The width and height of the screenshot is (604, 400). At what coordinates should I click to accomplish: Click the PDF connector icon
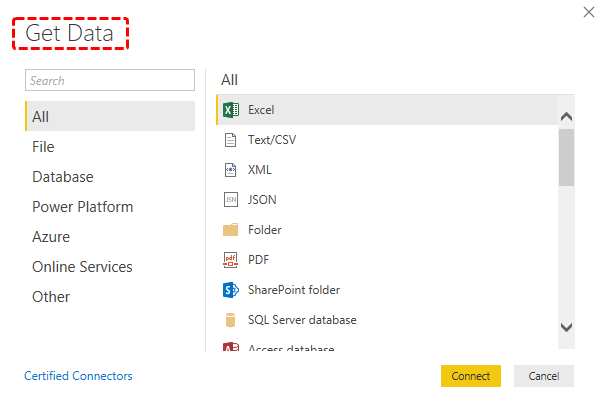click(x=230, y=260)
